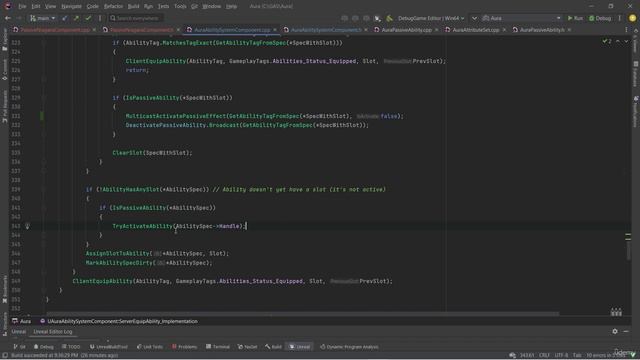Click the MarkAbilitySpecDirty code line
This screenshot has height=360, width=640.
[x=149, y=262]
